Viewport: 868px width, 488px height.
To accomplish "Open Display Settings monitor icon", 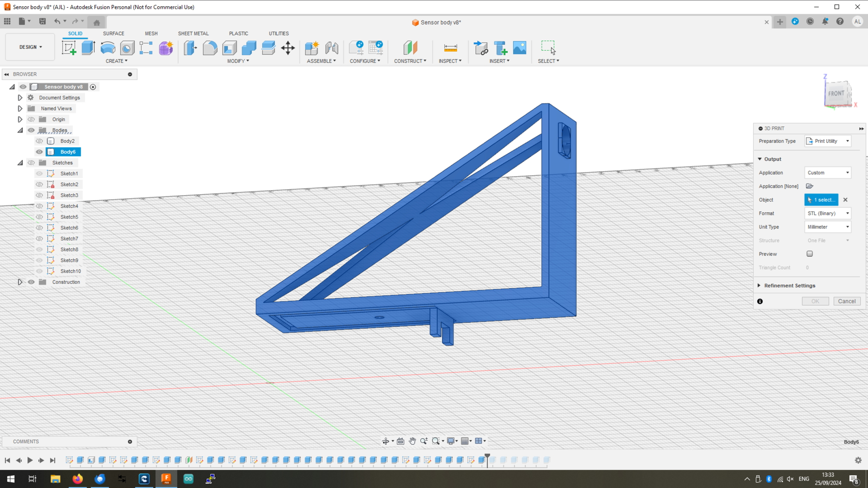I will coord(451,441).
